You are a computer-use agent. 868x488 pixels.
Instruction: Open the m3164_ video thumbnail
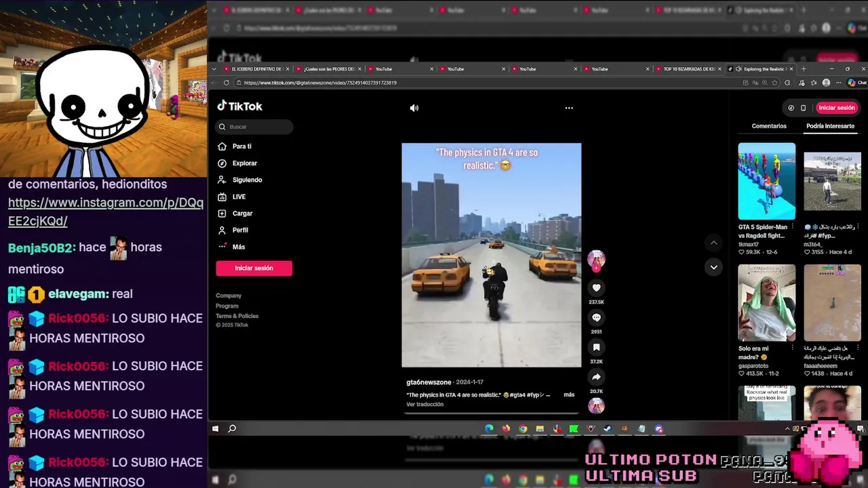coord(832,181)
